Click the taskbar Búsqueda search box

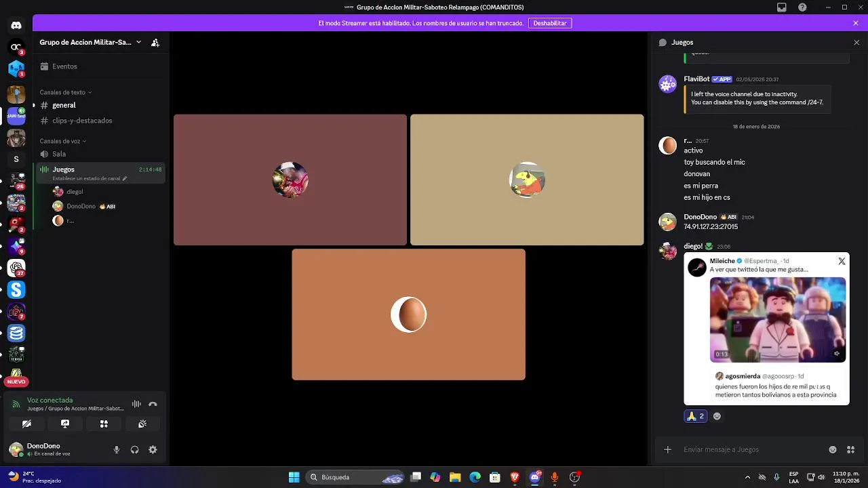(x=355, y=477)
